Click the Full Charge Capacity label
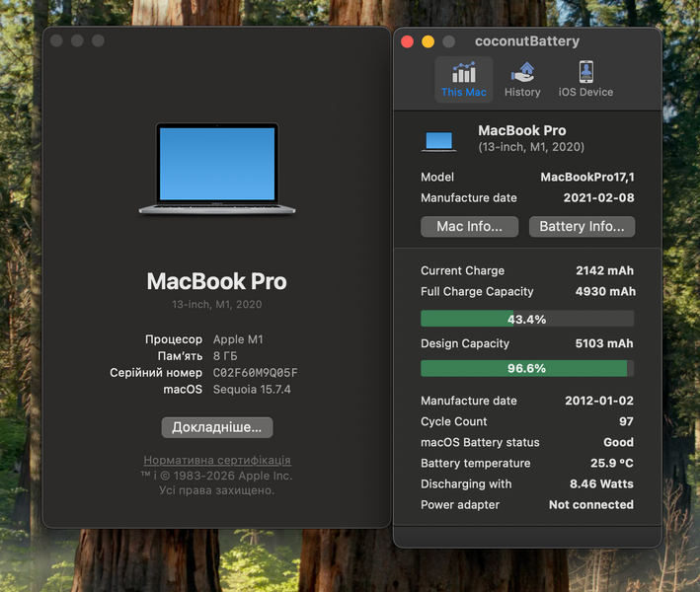The width and height of the screenshot is (700, 592). 477,292
